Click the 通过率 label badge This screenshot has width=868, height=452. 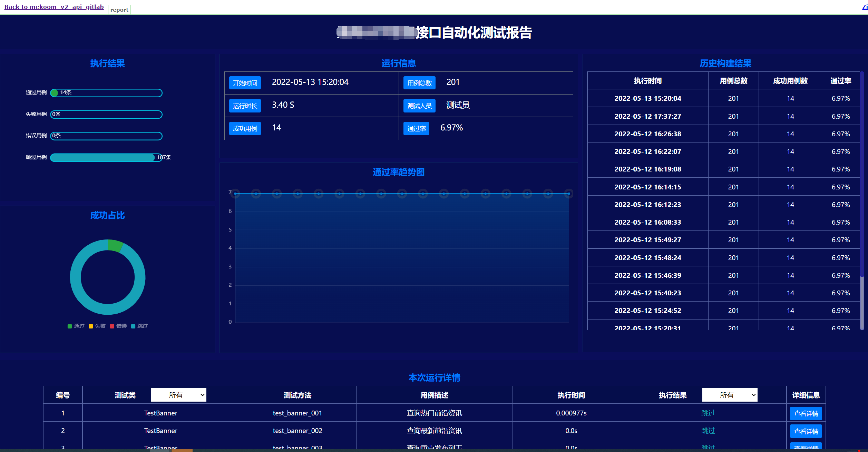pos(416,129)
